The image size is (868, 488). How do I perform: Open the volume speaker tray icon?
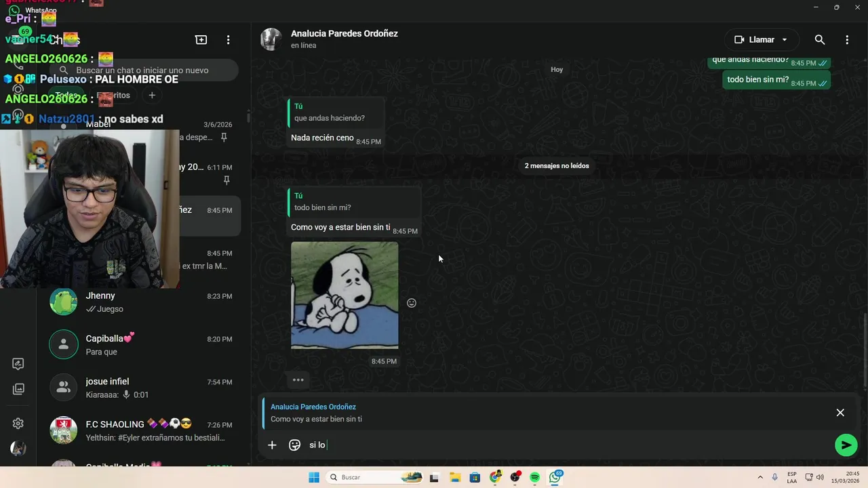(820, 477)
